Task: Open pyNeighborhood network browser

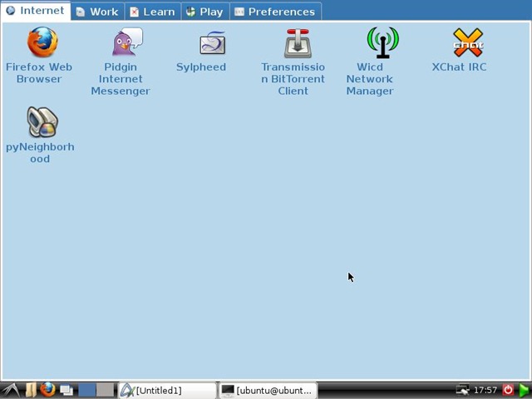Action: tap(42, 122)
